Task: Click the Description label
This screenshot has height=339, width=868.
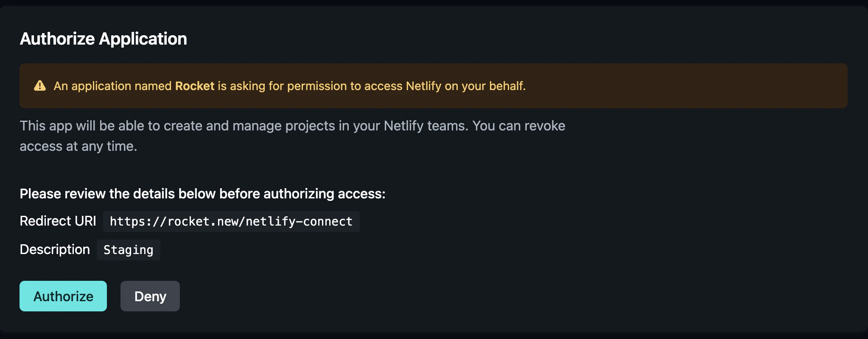Action: (54, 249)
